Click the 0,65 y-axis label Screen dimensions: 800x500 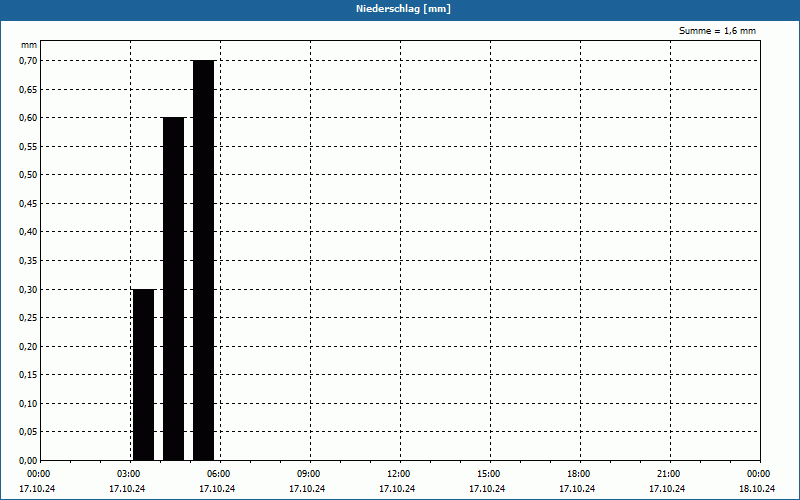click(28, 89)
